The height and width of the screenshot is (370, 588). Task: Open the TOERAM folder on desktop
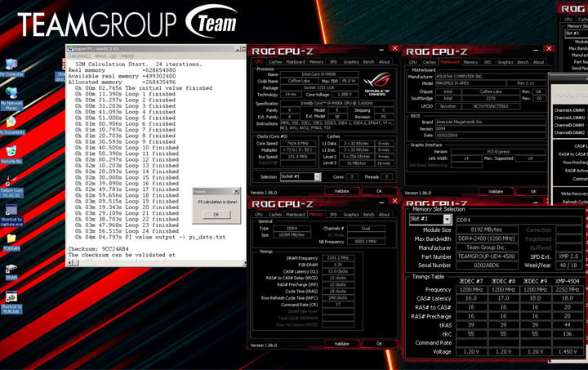click(x=11, y=242)
